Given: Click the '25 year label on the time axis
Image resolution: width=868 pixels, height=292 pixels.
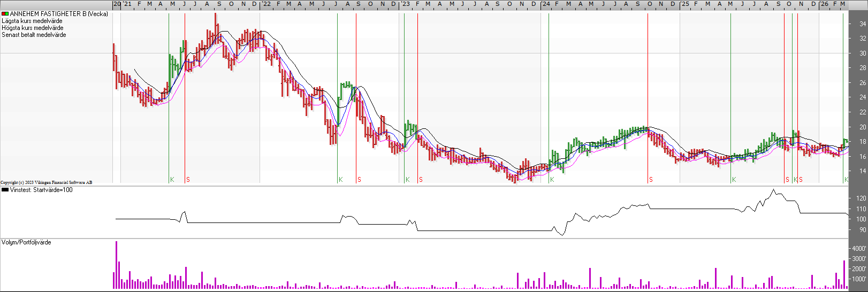Looking at the screenshot, I should (684, 4).
